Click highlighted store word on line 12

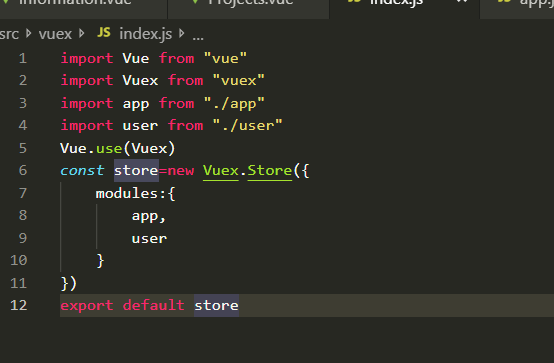click(216, 305)
